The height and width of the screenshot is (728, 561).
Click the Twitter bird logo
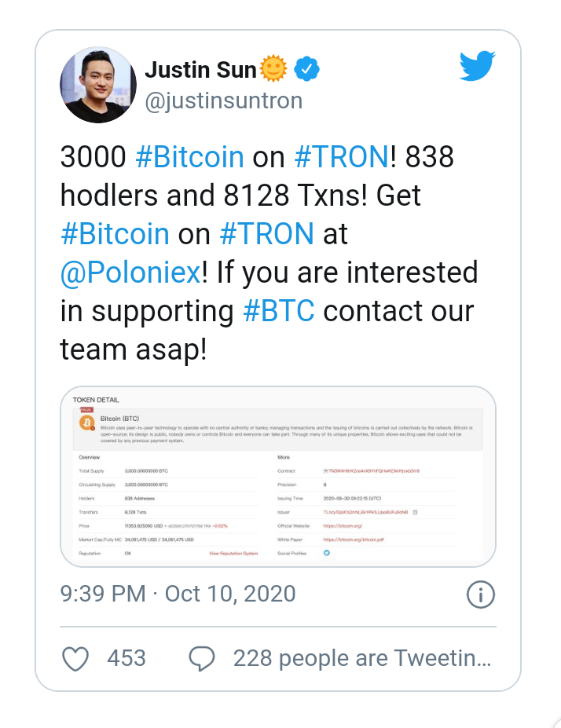pyautogui.click(x=477, y=66)
